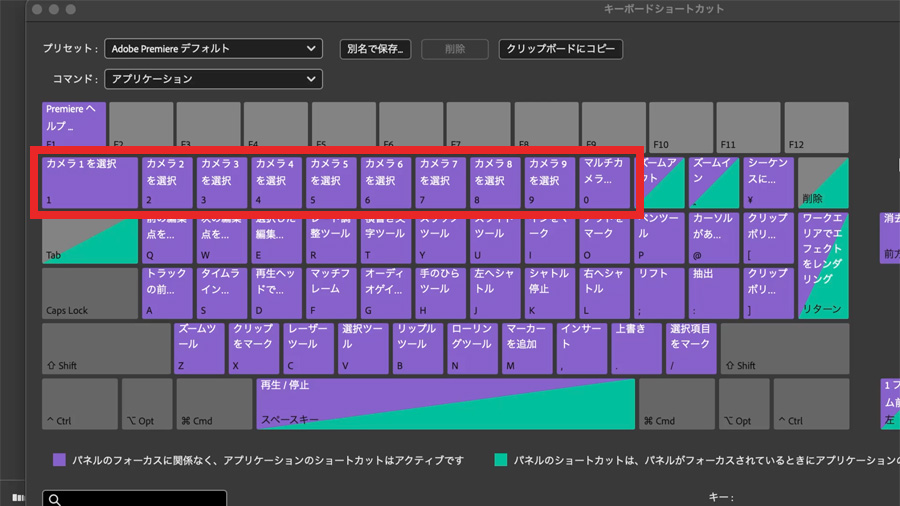
Task: Select the Caps Lock key
Action: [90, 293]
